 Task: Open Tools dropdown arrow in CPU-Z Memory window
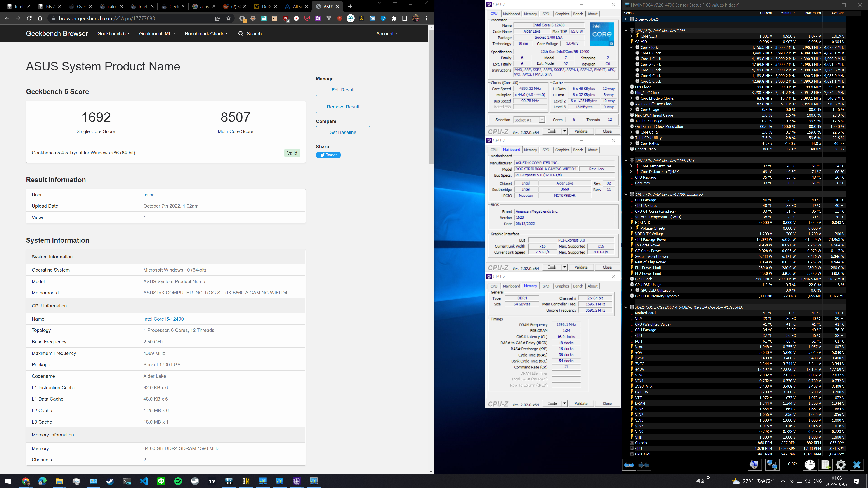click(564, 404)
